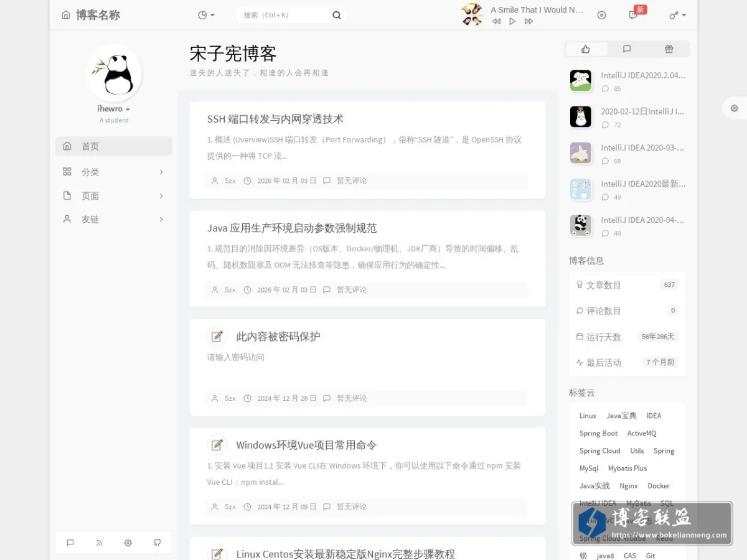Viewport: 747px width, 560px height.
Task: Open the music disc icon in header
Action: coord(601,15)
